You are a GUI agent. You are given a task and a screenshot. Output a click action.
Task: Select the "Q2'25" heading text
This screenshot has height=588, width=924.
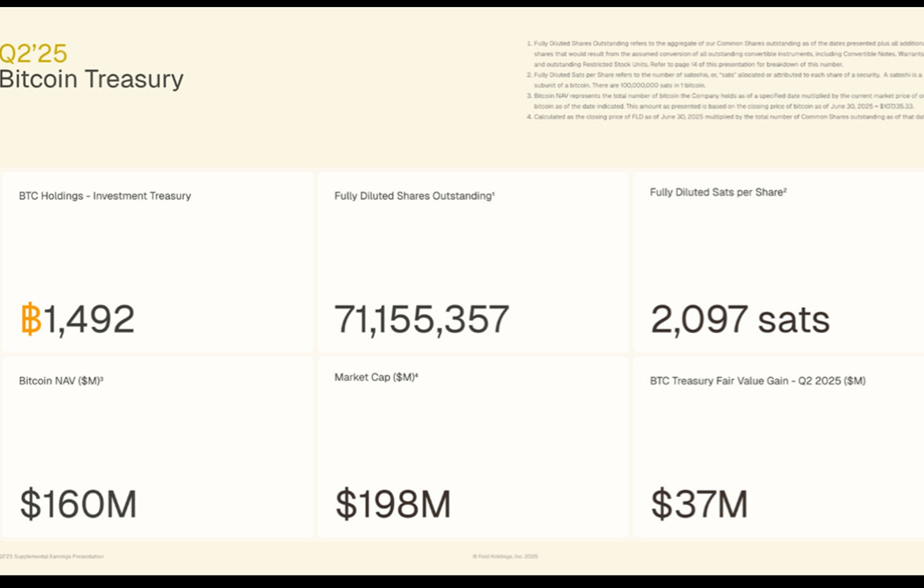tap(33, 54)
